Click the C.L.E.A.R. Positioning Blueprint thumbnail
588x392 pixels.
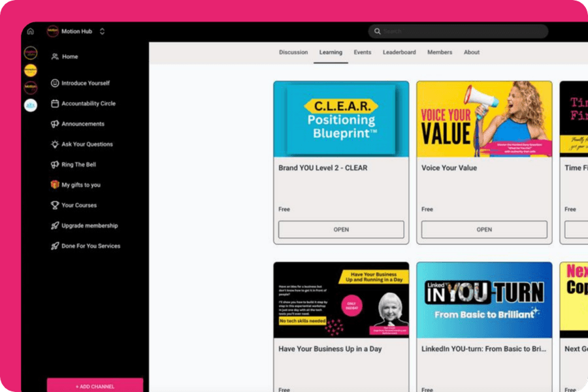pos(341,119)
